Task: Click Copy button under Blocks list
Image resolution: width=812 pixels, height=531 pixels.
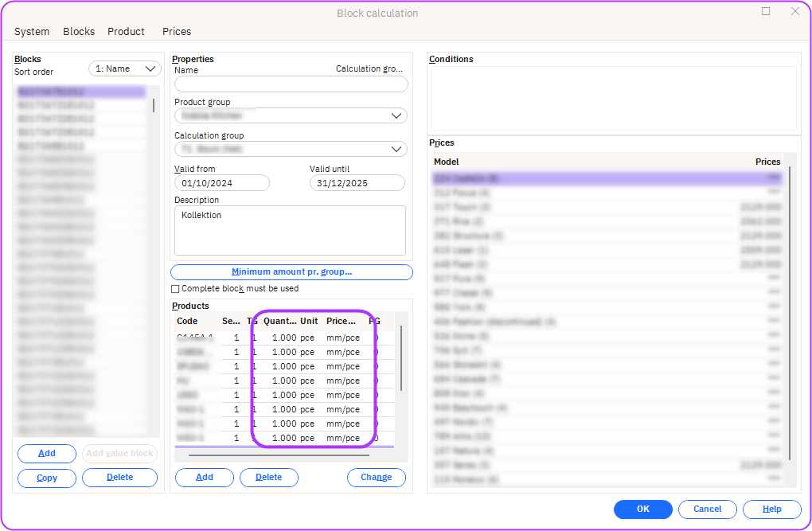Action: (47, 478)
